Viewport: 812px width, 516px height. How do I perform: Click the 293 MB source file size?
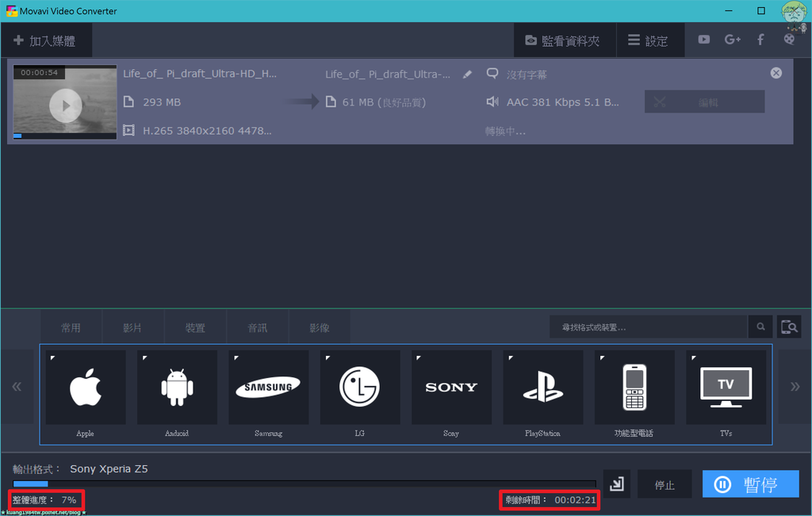pos(162,102)
